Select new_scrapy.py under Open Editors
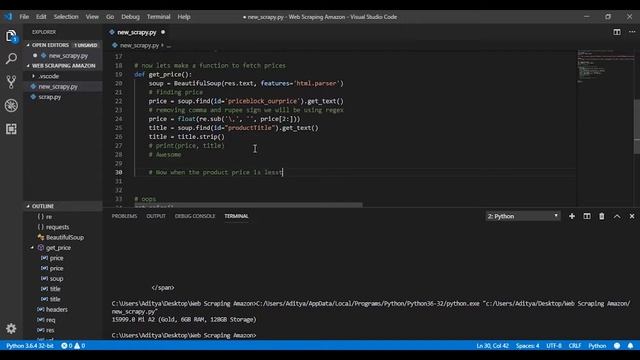640x360 pixels. coord(68,56)
